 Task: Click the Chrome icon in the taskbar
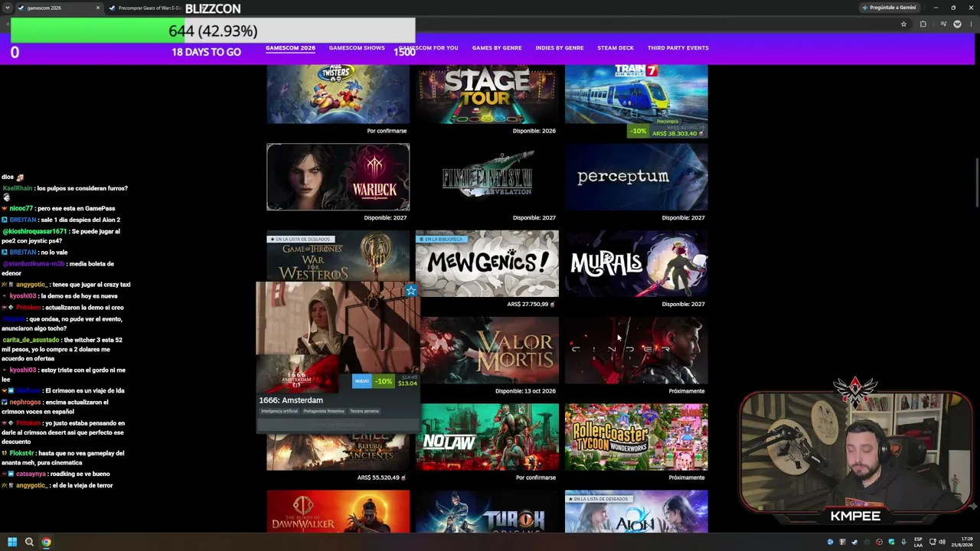tap(46, 542)
